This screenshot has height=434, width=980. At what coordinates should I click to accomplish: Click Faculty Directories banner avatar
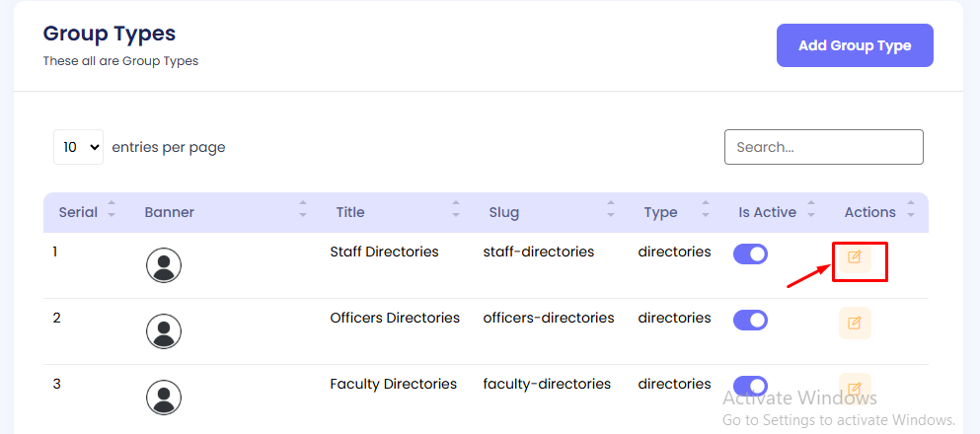pos(164,397)
